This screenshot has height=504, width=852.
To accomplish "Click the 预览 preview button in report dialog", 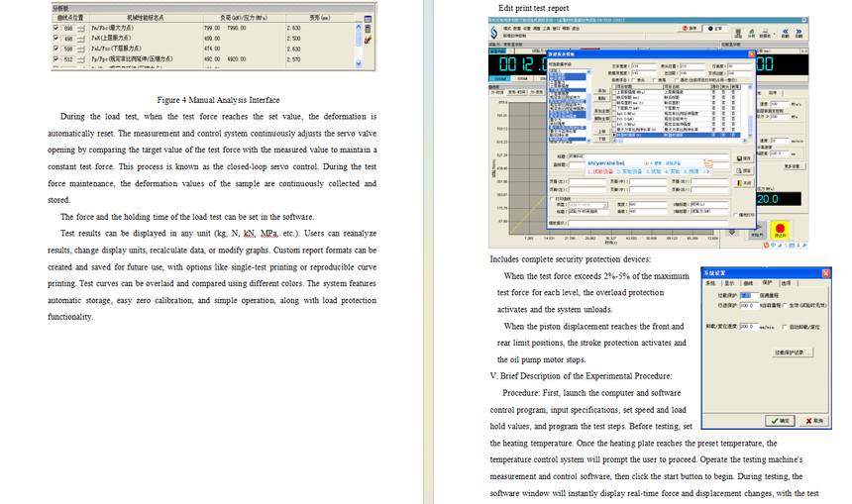I will pos(744,170).
